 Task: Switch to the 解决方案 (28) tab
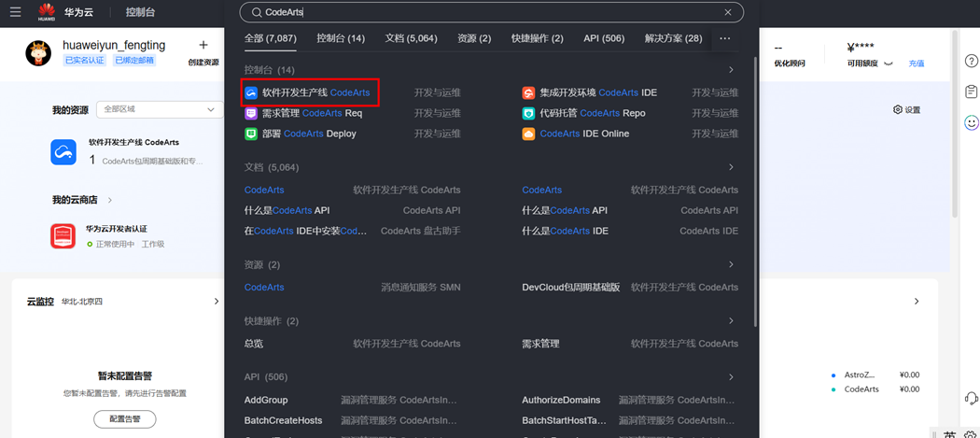(674, 38)
